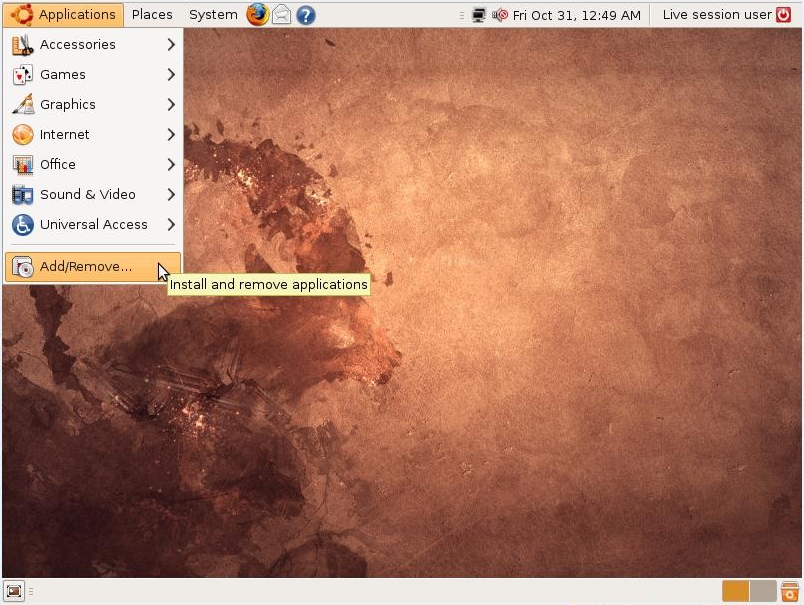The width and height of the screenshot is (804, 605).
Task: Launch Firefox from the top panel
Action: (x=257, y=14)
